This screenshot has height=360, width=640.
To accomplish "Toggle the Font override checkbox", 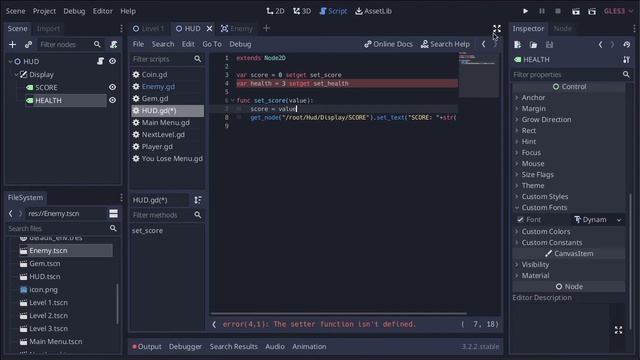I will (x=520, y=220).
